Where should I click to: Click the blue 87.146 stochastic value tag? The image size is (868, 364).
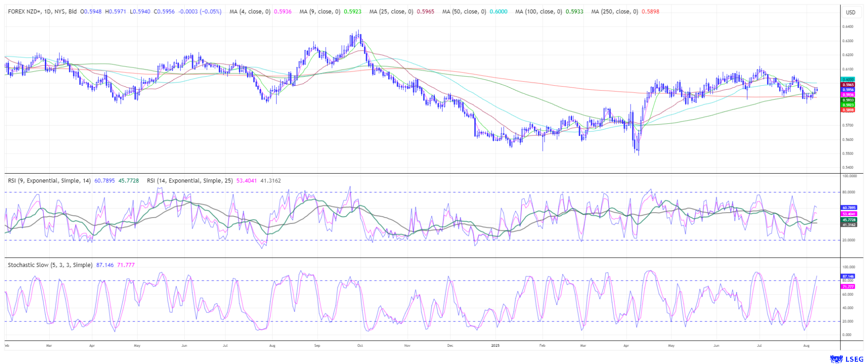tap(848, 276)
